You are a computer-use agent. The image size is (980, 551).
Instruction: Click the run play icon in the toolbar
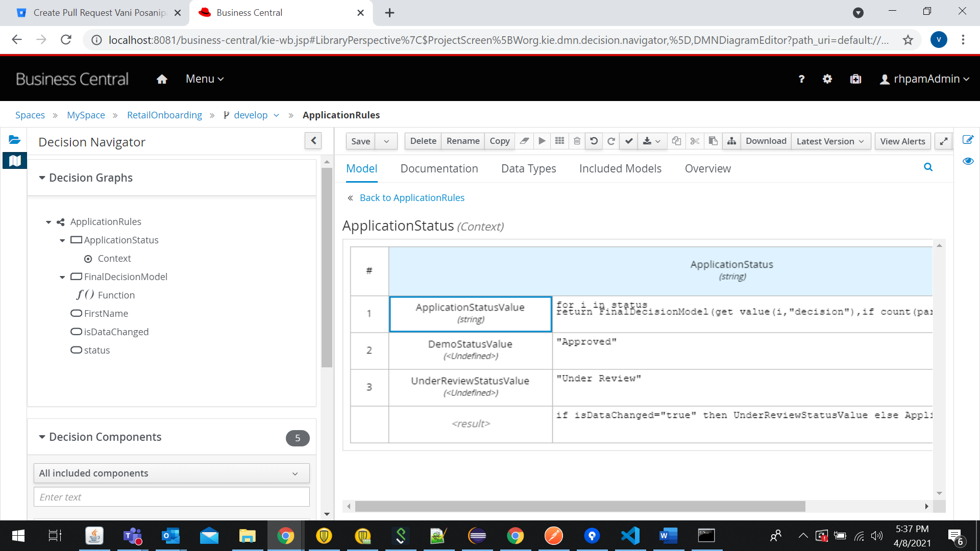[x=542, y=141]
